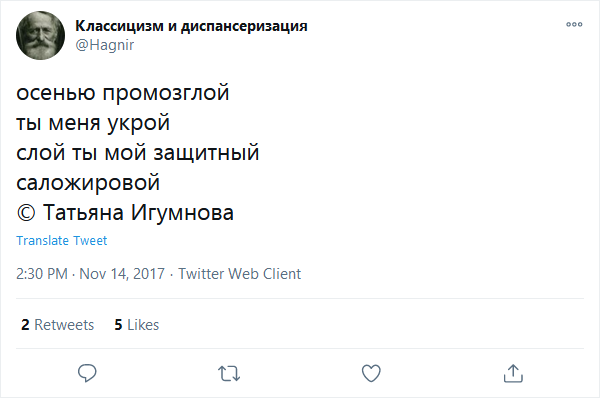The width and height of the screenshot is (600, 398).
Task: Click the reply speech bubble icon
Action: 87,373
